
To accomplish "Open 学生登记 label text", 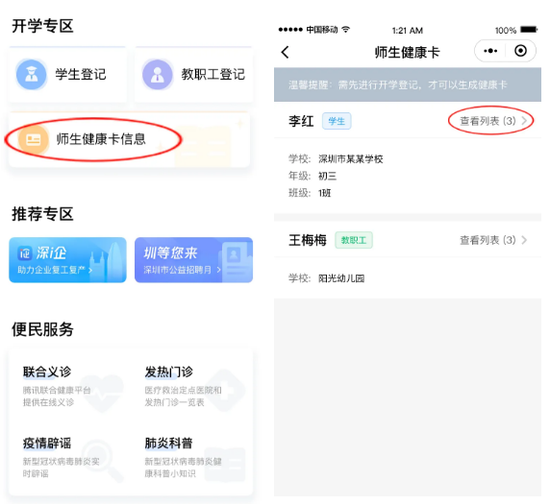I will (81, 74).
